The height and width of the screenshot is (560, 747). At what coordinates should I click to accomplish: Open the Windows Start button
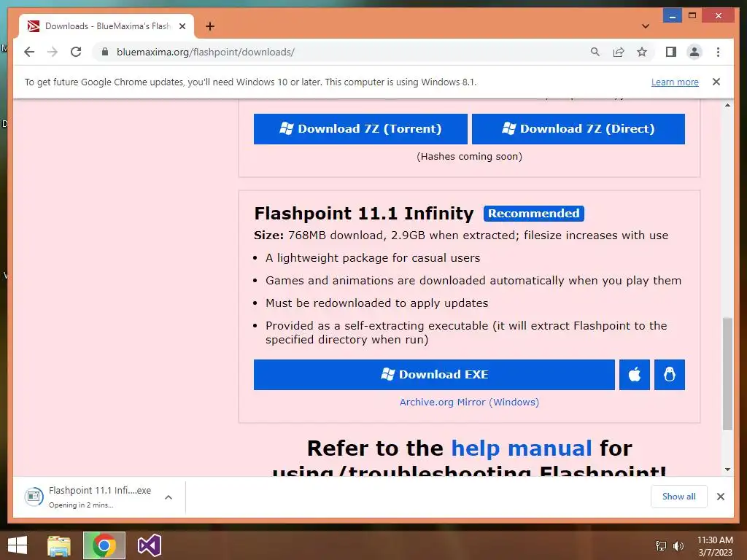pos(18,545)
